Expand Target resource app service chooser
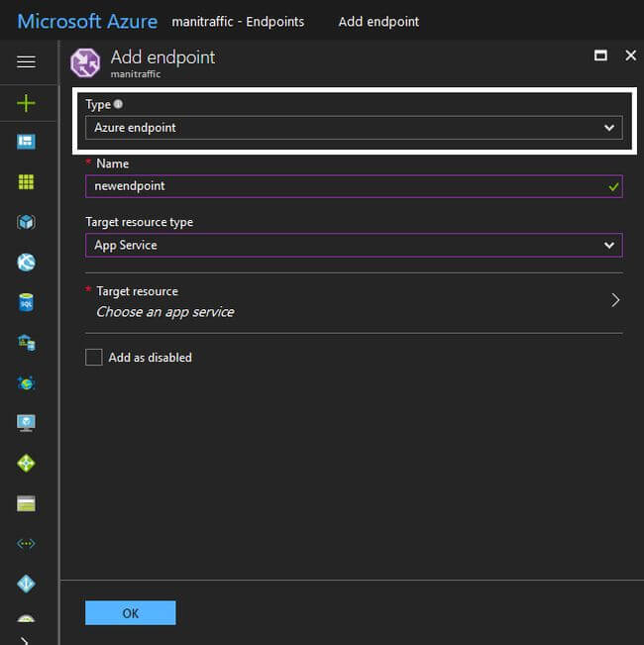Image resolution: width=644 pixels, height=645 pixels. point(354,301)
